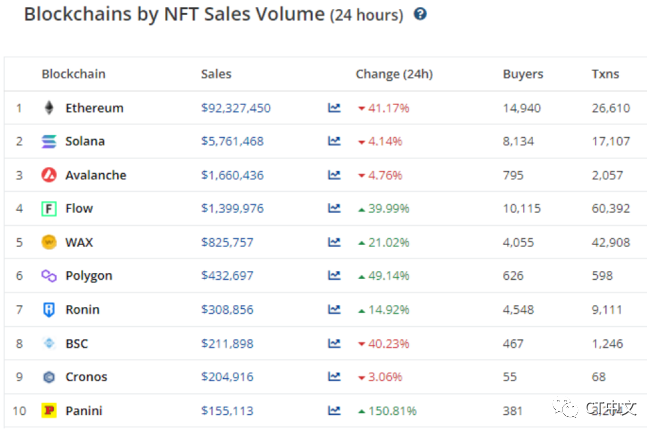Open the WAX row chart icon
Image resolution: width=657 pixels, height=436 pixels.
(334, 242)
